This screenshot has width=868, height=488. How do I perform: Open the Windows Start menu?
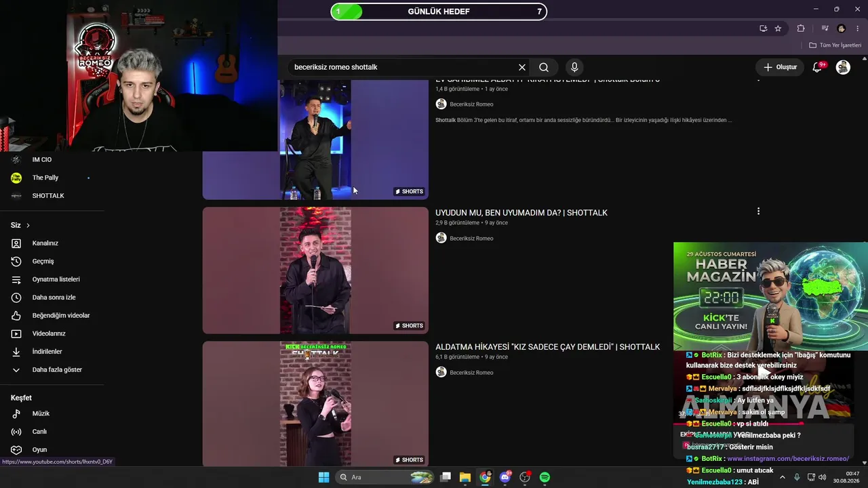323,477
